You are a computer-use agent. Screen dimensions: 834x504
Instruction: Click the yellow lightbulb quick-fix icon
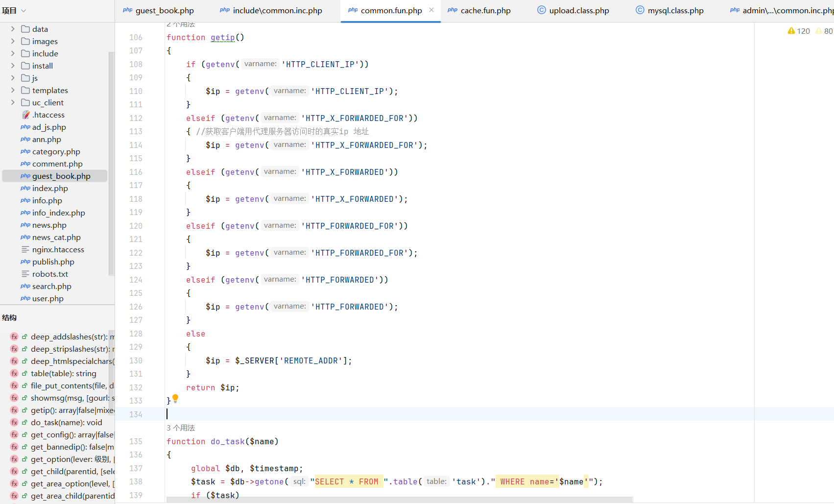[x=175, y=398]
